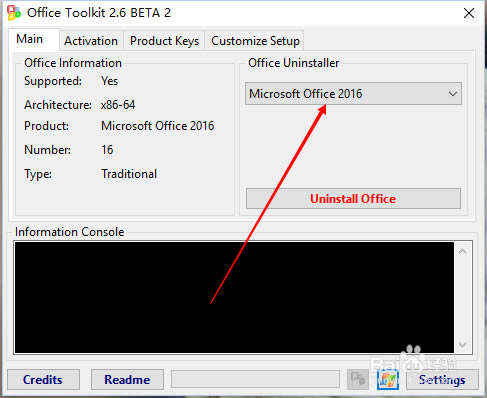Open the Activation tab
The height and width of the screenshot is (398, 487).
(91, 41)
